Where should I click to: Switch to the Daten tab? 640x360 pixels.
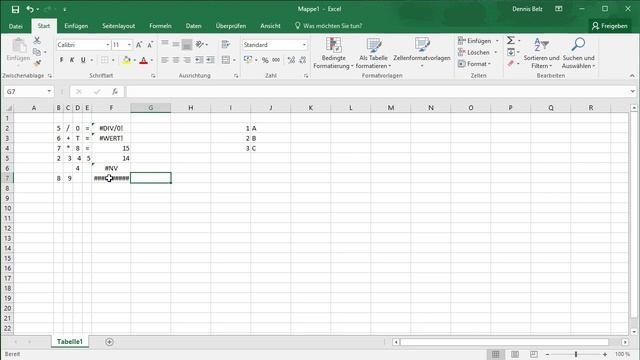coord(193,26)
